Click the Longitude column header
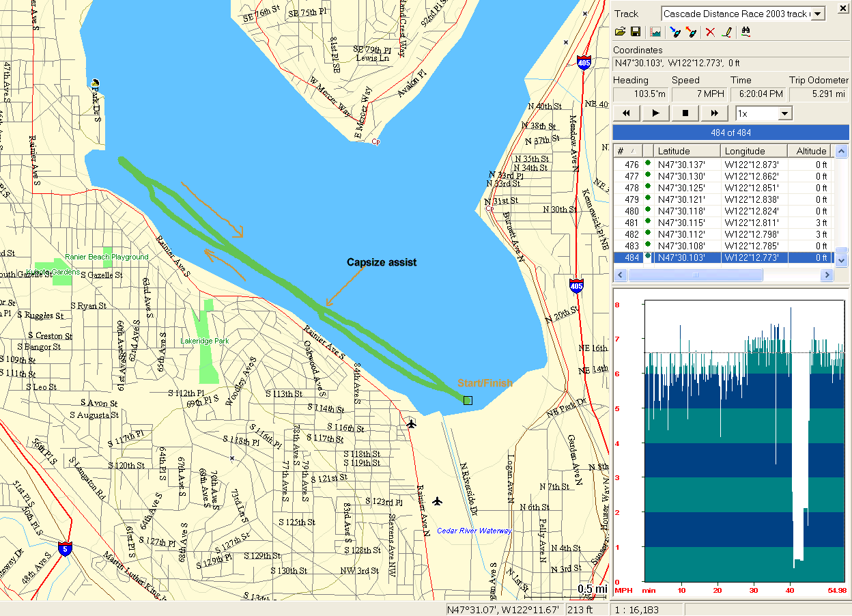 point(753,151)
